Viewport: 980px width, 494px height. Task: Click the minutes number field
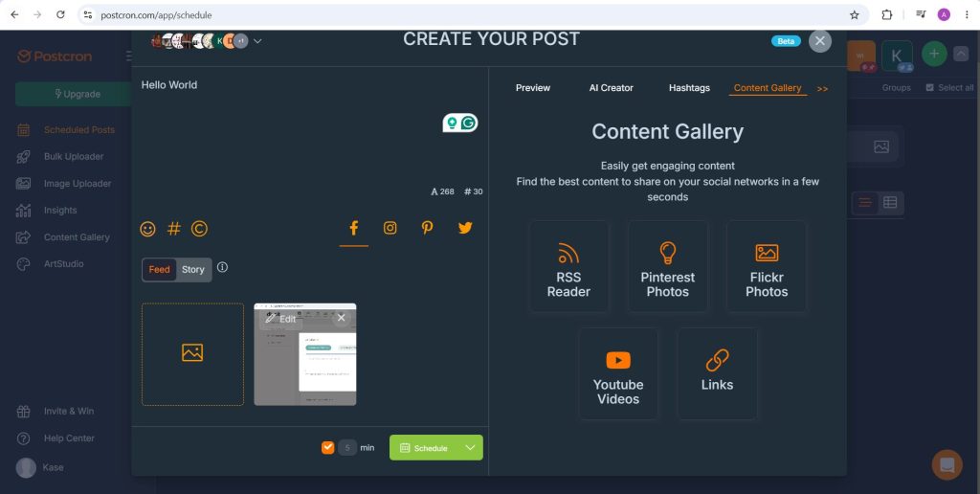(x=347, y=447)
